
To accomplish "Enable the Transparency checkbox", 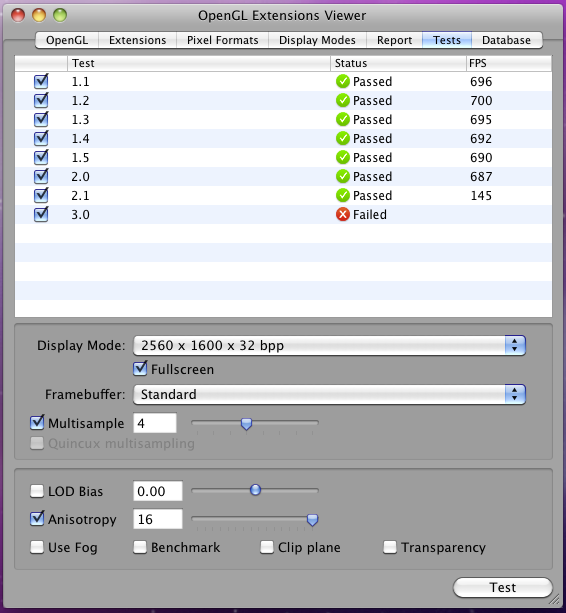I will tap(390, 547).
